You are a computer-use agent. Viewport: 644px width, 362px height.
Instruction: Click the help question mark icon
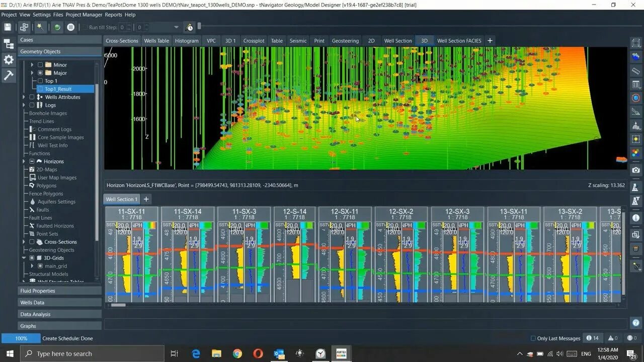point(636,323)
